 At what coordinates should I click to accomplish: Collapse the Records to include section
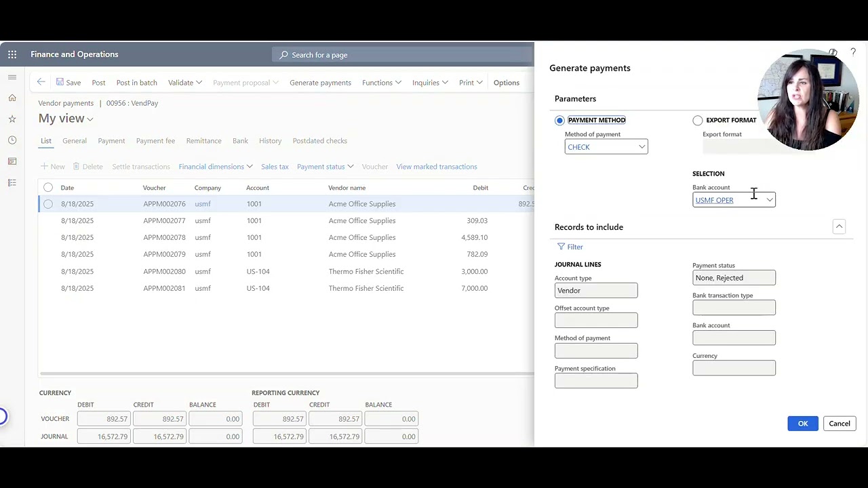(x=839, y=226)
